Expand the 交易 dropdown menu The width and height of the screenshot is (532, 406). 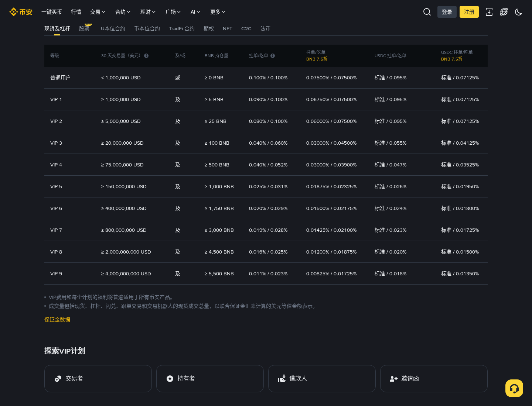pos(98,12)
